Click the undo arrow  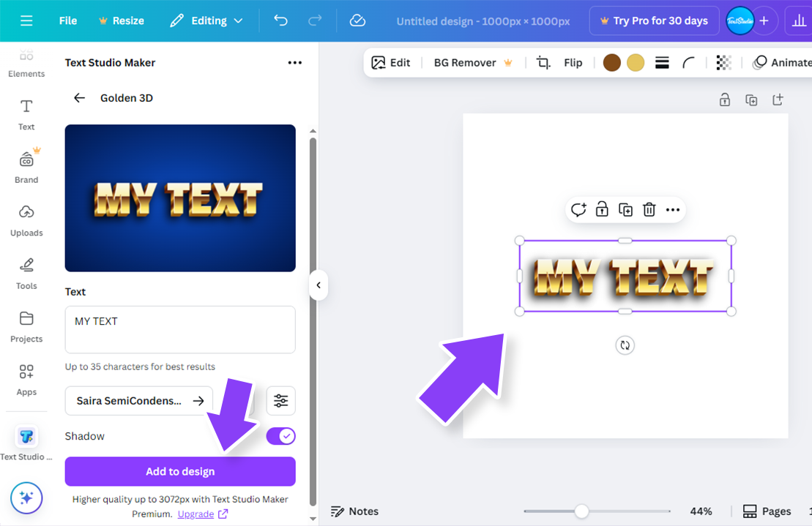click(280, 20)
